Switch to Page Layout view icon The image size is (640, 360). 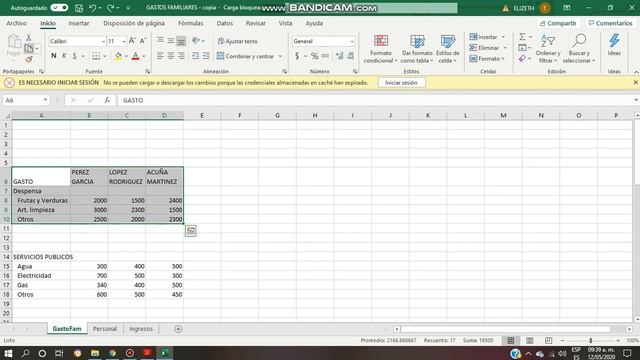point(529,340)
